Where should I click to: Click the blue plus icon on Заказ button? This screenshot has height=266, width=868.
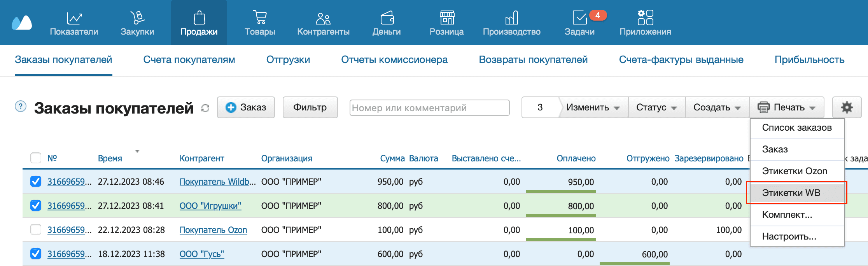[x=231, y=107]
